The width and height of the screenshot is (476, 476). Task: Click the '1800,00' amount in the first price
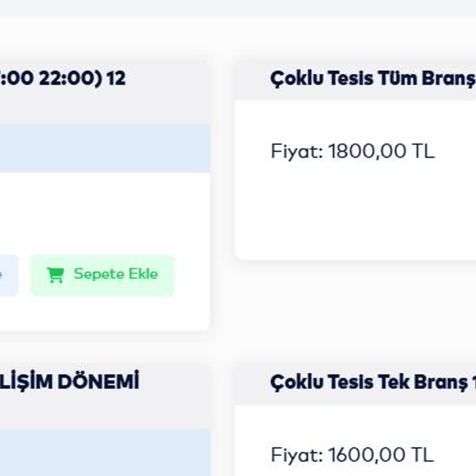367,151
